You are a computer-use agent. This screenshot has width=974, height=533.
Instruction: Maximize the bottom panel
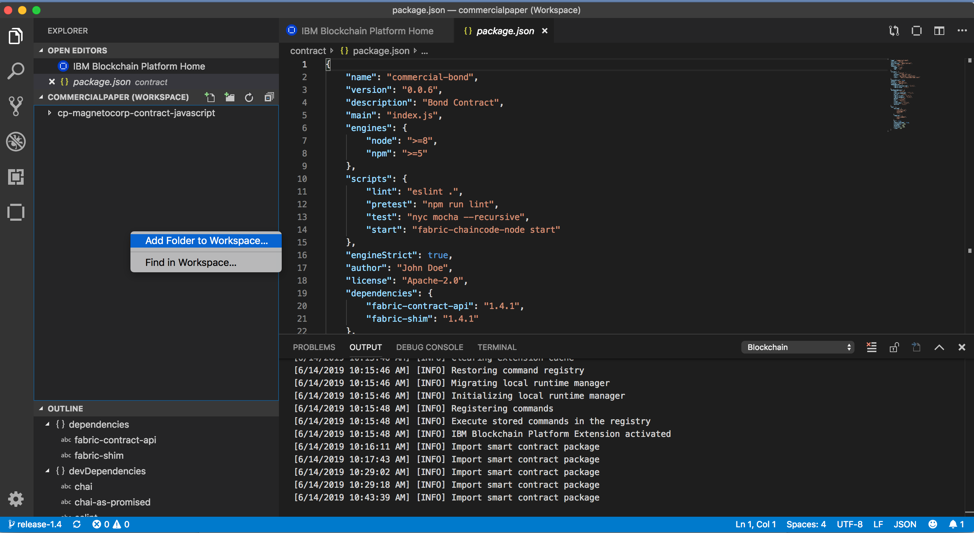939,347
